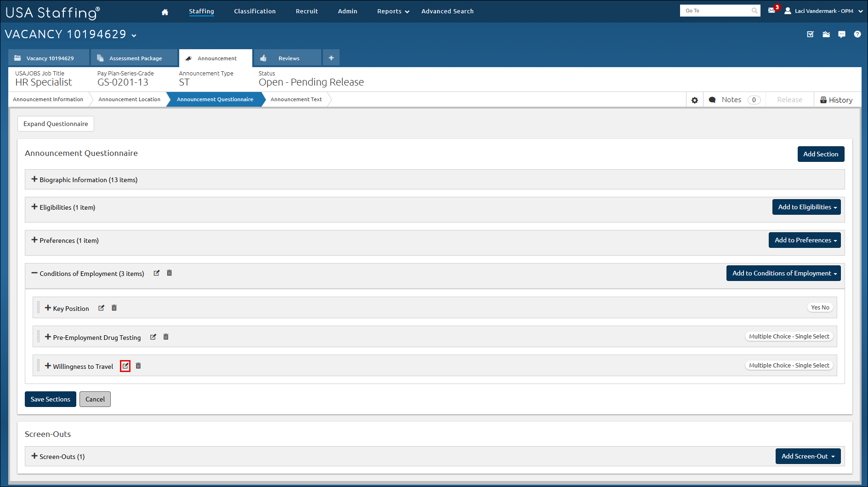Open the Add Screen-Out dropdown
The image size is (868, 487).
click(x=808, y=456)
